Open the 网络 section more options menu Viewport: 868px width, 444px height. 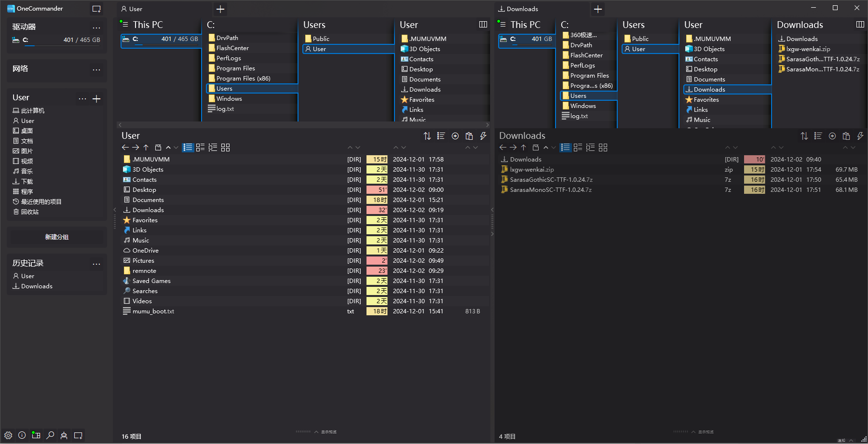point(96,70)
